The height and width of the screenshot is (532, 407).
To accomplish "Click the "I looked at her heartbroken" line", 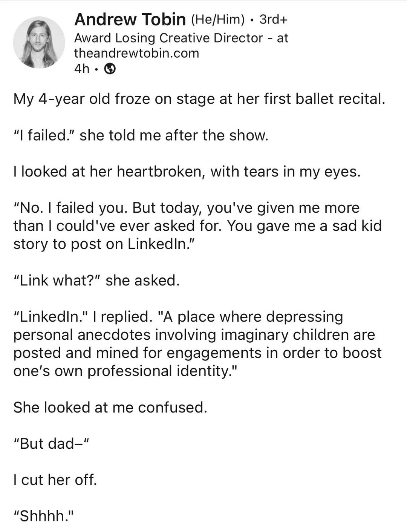I will [187, 172].
